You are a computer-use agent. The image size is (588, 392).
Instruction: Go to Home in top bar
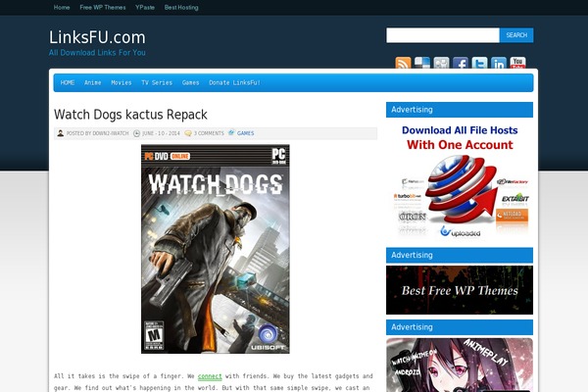(62, 7)
